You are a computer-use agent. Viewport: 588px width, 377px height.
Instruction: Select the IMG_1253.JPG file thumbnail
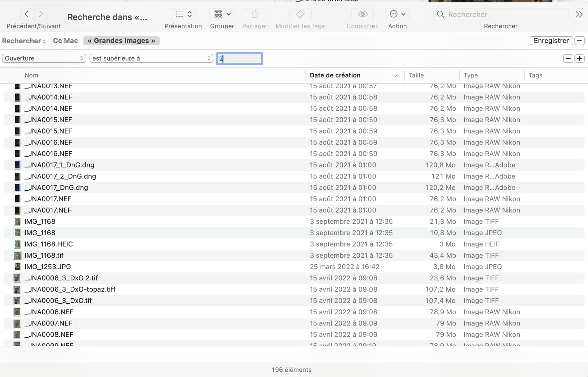pyautogui.click(x=17, y=267)
